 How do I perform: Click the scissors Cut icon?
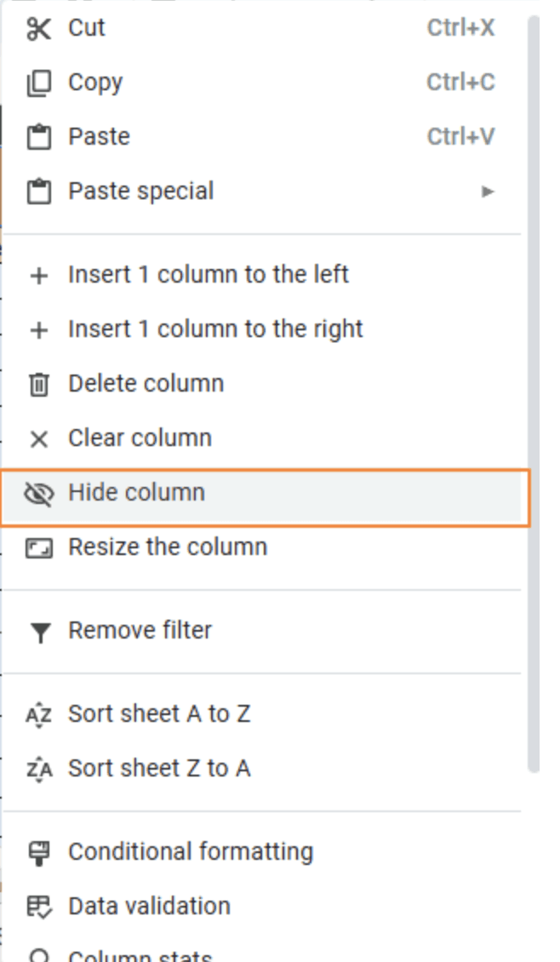point(39,29)
